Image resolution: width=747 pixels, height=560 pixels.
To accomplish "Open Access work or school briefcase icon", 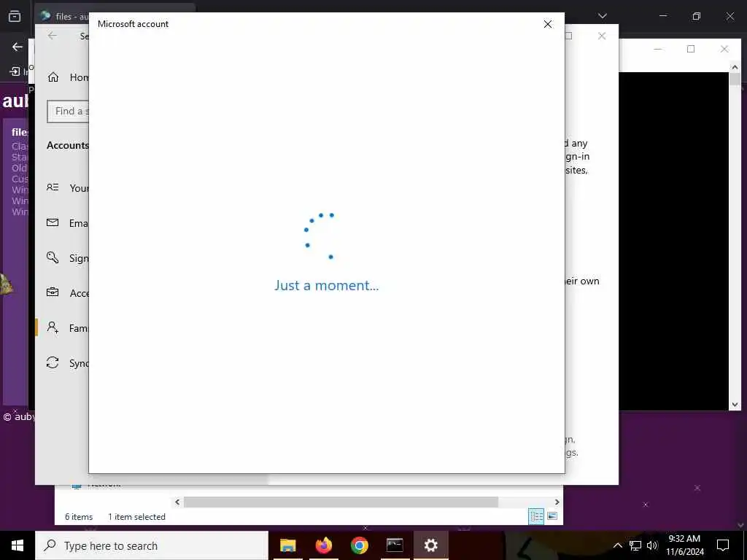I will tap(53, 292).
